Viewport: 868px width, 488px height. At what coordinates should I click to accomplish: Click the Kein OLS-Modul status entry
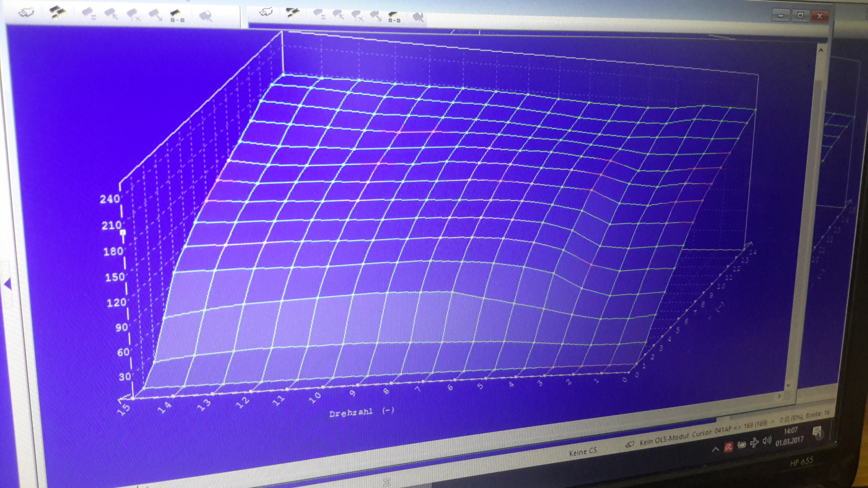click(664, 439)
